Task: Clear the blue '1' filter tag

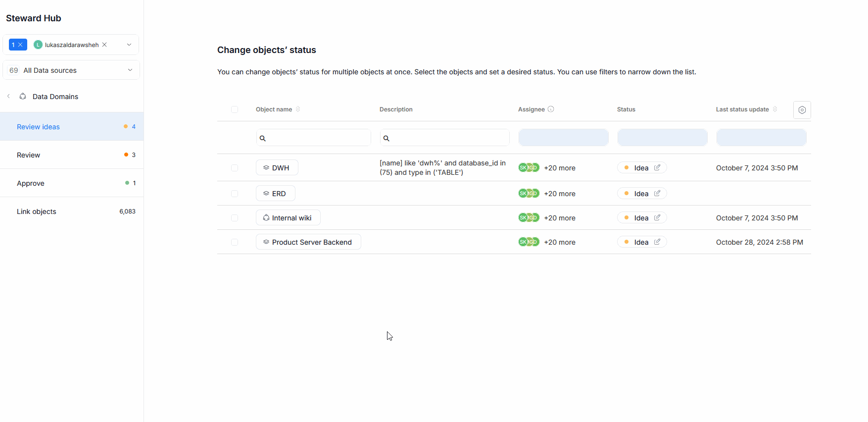Action: [20, 45]
